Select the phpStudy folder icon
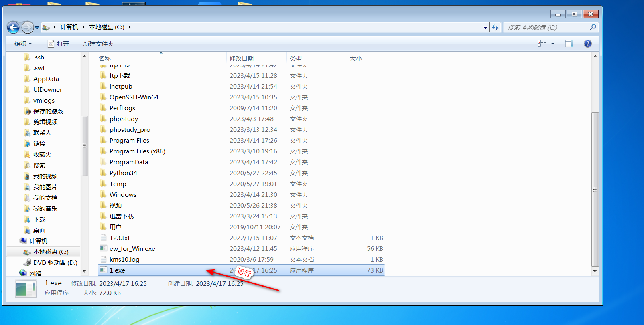This screenshot has width=644, height=325. [104, 119]
